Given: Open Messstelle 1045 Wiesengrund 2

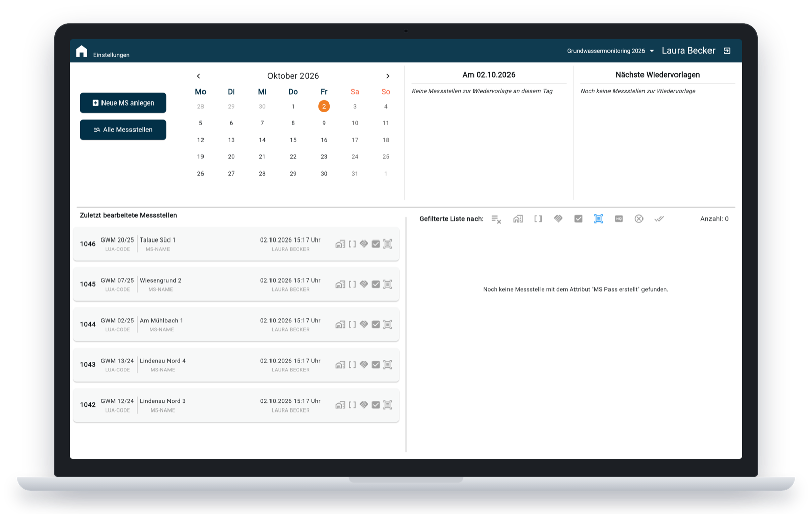Looking at the screenshot, I should point(236,284).
